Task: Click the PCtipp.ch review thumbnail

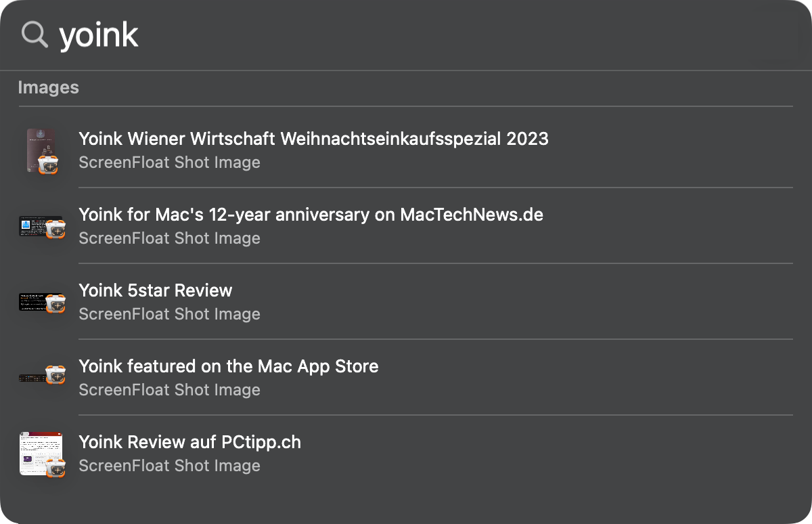Action: 42,454
